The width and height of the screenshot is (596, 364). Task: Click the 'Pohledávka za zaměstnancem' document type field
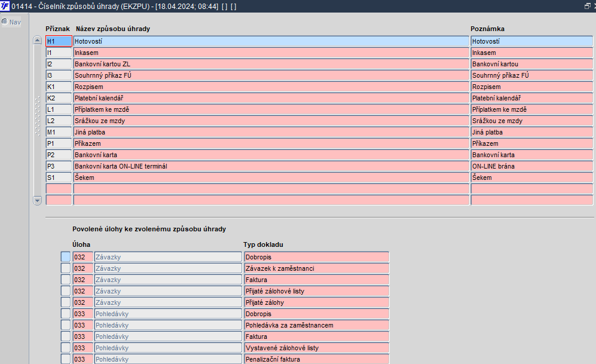point(317,325)
